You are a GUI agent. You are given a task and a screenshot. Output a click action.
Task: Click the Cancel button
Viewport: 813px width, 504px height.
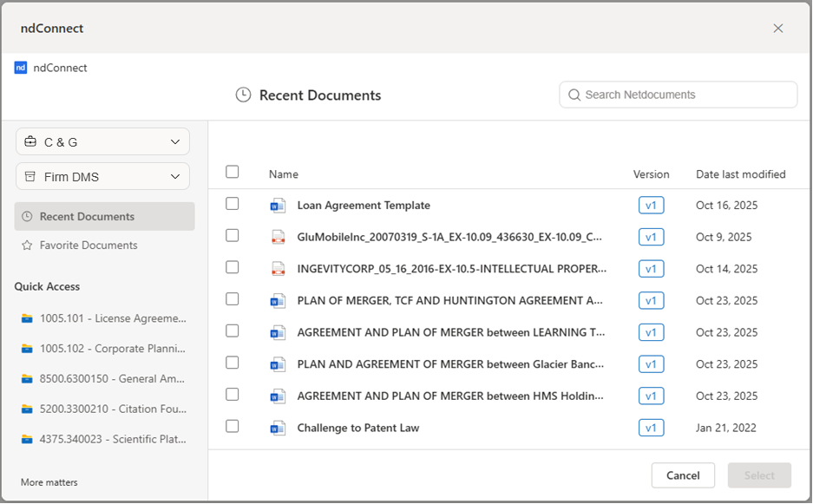(x=683, y=475)
